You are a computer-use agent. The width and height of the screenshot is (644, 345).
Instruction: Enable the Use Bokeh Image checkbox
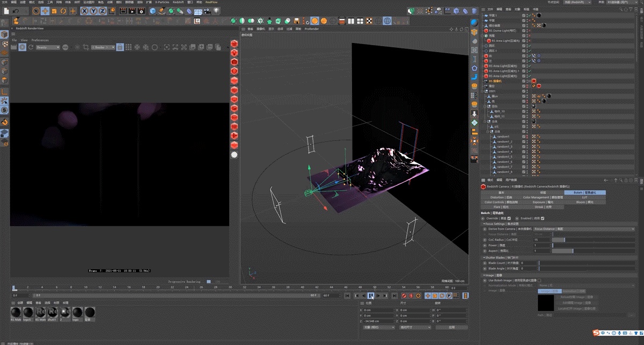click(539, 280)
